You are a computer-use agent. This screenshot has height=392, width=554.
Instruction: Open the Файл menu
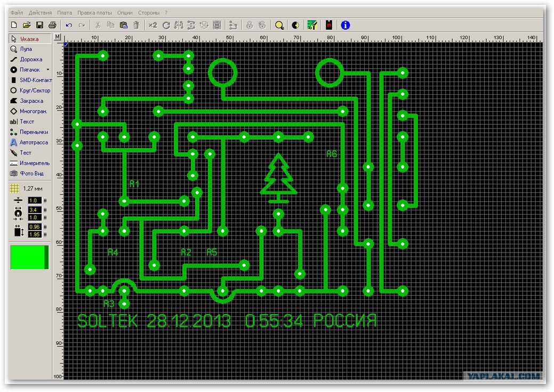tap(17, 13)
